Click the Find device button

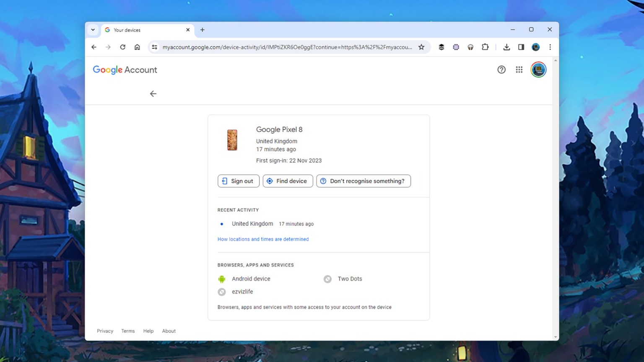tap(288, 181)
